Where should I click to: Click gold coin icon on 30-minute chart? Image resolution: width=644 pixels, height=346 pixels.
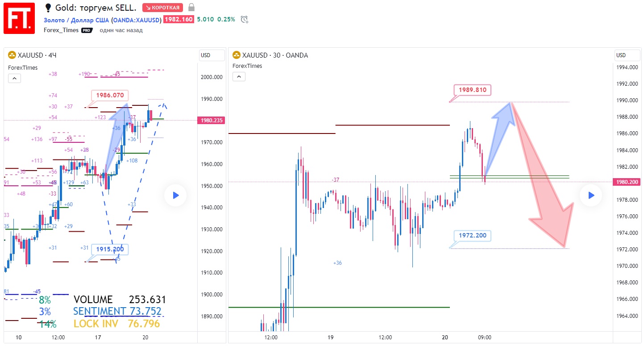click(x=237, y=55)
